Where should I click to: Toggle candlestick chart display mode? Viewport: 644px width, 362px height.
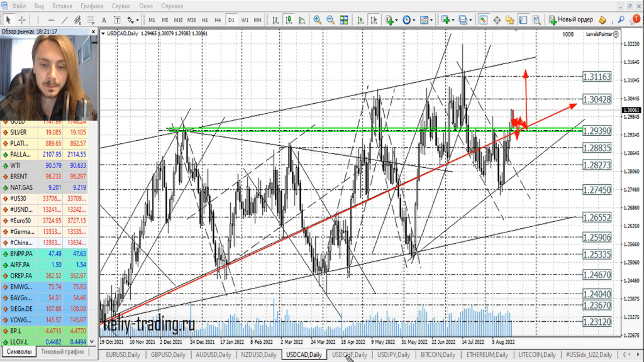click(x=289, y=19)
